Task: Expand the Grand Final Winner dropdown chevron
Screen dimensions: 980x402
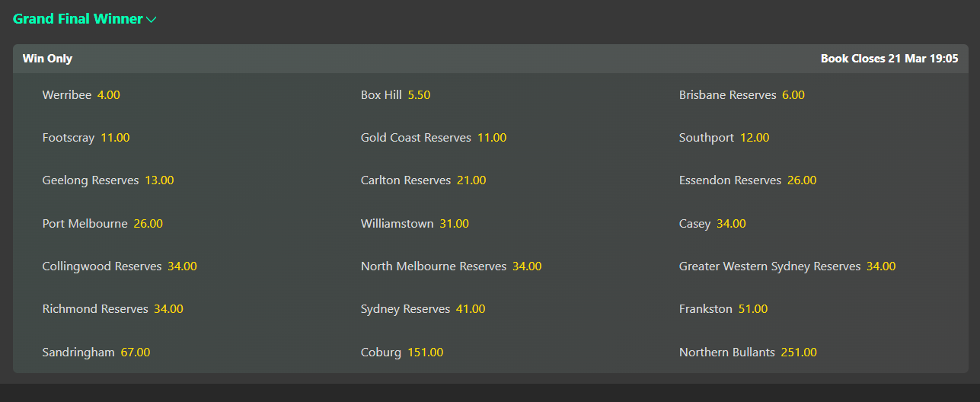Action: pos(152,20)
